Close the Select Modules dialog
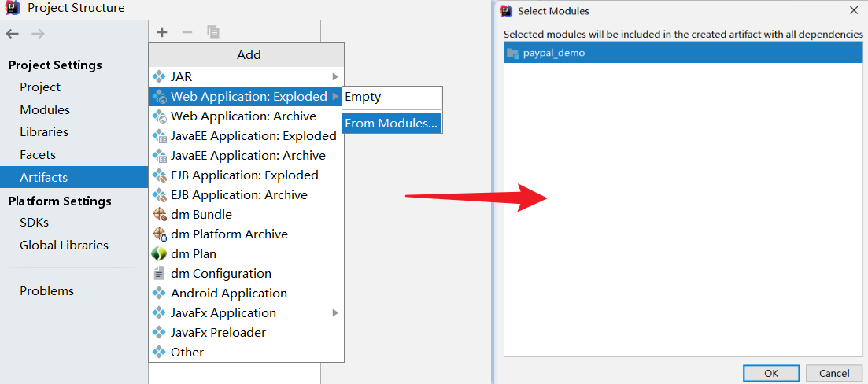The image size is (868, 384). tap(854, 11)
